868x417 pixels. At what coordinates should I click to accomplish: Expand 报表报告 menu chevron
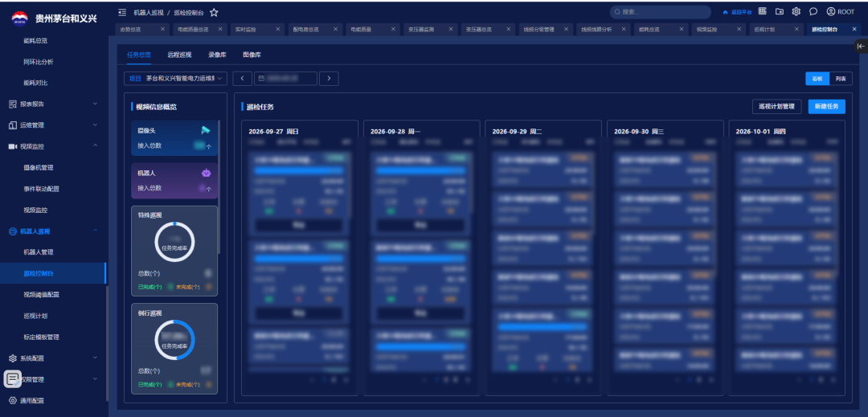click(95, 104)
